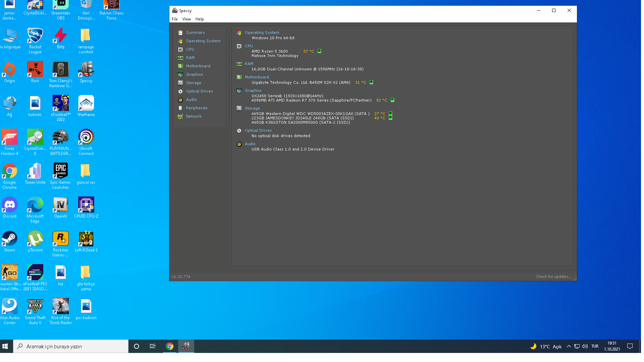
Task: Select Storage in the sidebar
Action: click(194, 83)
